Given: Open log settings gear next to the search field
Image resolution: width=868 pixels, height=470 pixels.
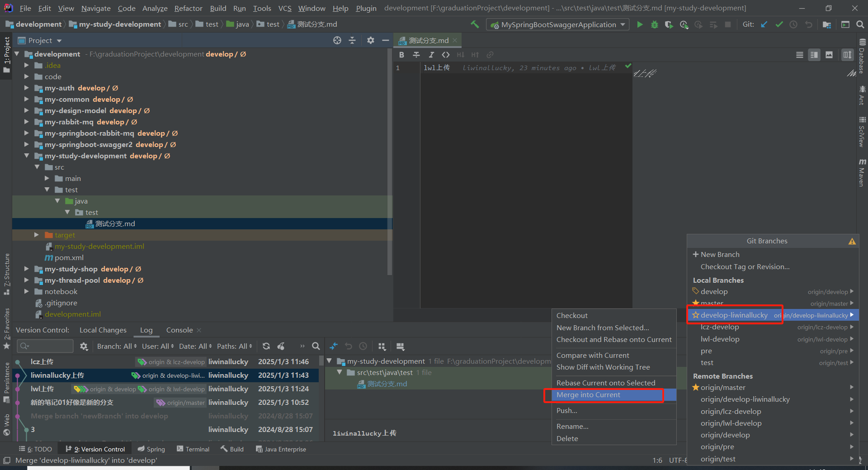Looking at the screenshot, I should pos(84,346).
